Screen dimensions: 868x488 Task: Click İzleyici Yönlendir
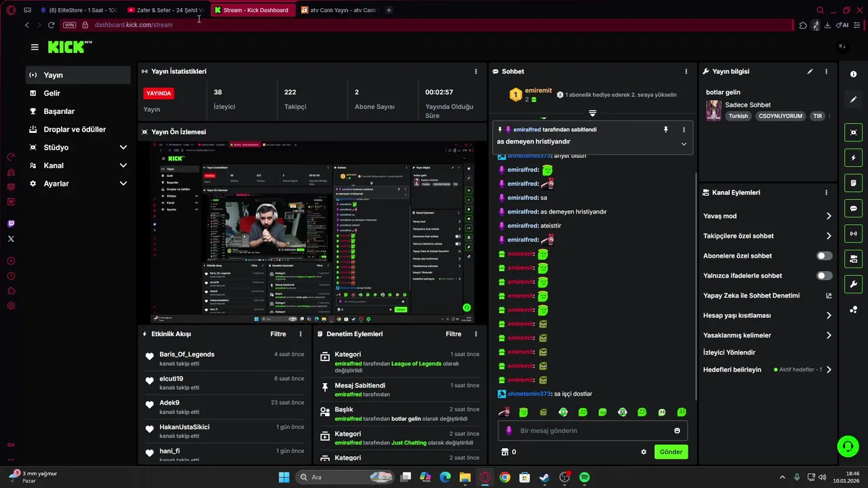click(x=729, y=352)
